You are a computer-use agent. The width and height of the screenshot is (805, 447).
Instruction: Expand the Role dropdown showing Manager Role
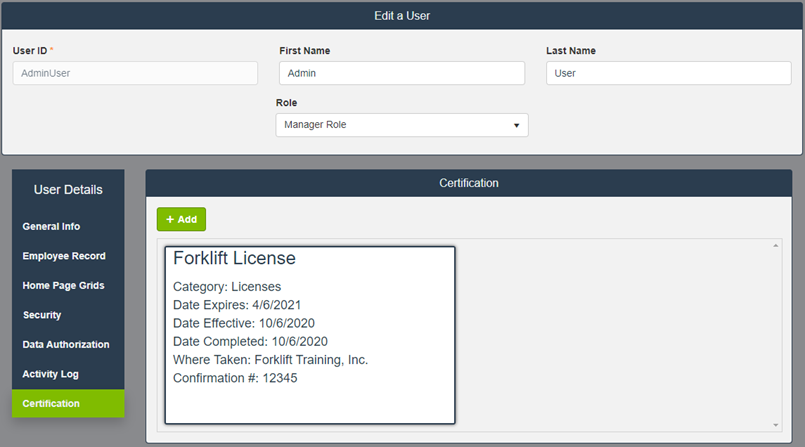point(402,125)
